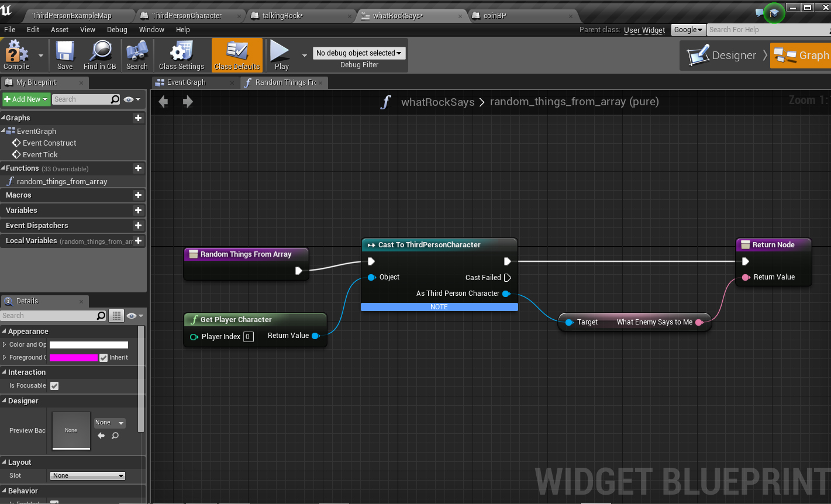This screenshot has width=831, height=504.
Task: Open the debug object filter dropdown
Action: point(359,53)
